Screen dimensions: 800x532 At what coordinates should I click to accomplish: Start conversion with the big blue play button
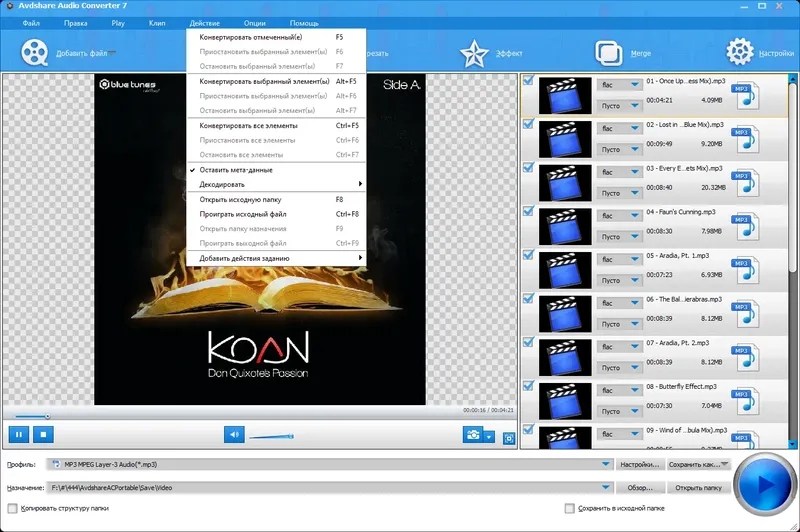tap(764, 484)
